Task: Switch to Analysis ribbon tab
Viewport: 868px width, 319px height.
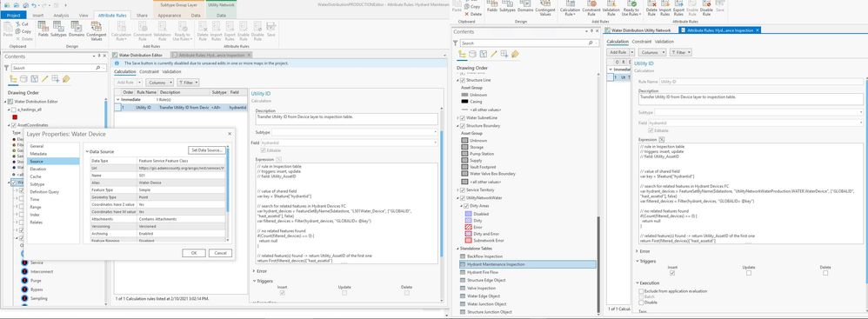Action: coord(62,16)
